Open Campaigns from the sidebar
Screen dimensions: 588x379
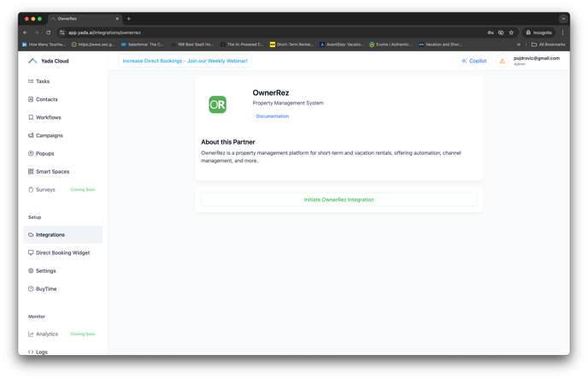pyautogui.click(x=63, y=135)
